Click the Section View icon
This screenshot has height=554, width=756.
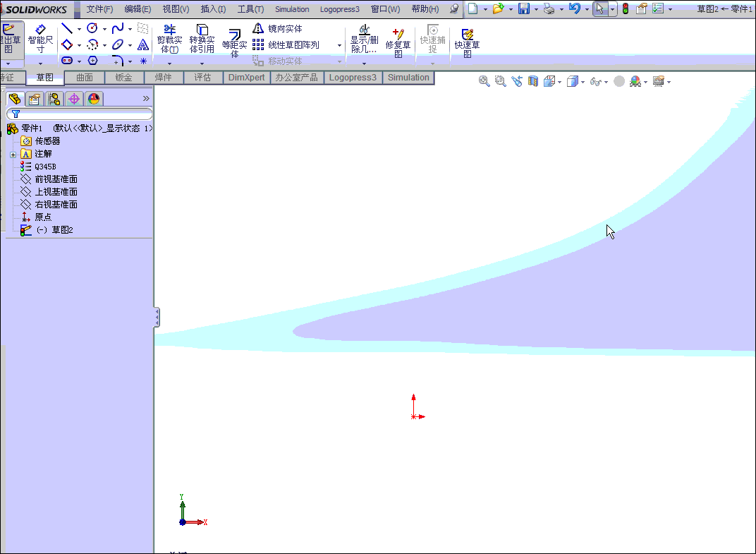pos(532,82)
